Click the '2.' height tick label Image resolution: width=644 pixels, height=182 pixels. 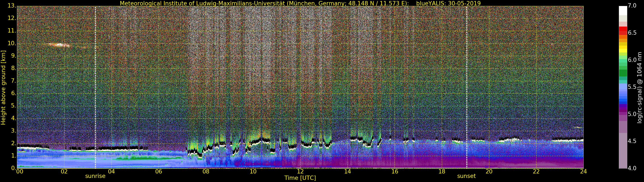click(x=14, y=143)
